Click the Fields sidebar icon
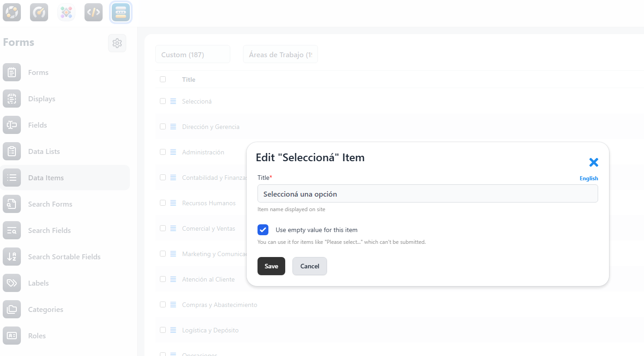This screenshot has width=644, height=356. tap(12, 125)
